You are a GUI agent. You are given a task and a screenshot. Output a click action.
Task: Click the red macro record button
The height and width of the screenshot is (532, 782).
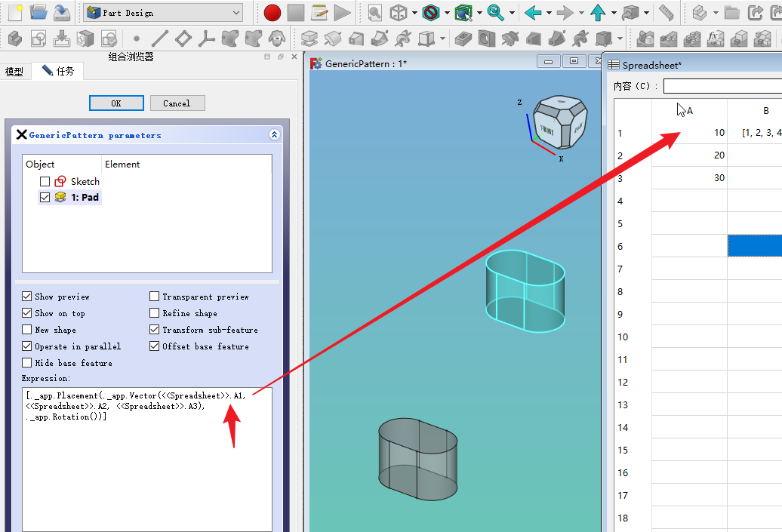pyautogui.click(x=272, y=13)
